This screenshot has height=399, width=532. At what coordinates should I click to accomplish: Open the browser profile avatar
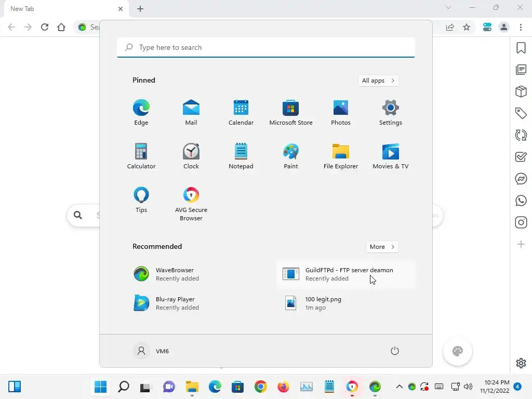pos(504,27)
